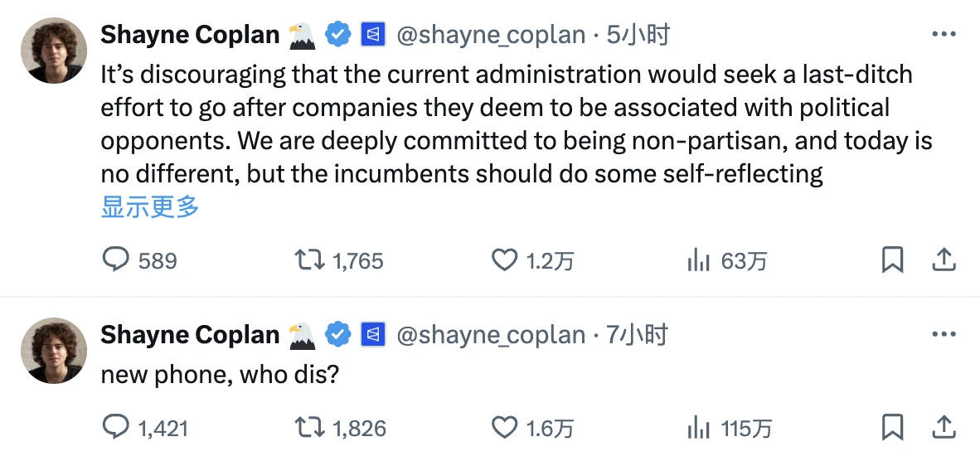Repost the 'new phone, who dis?' tweet
Image resolution: width=980 pixels, height=461 pixels.
click(x=309, y=427)
